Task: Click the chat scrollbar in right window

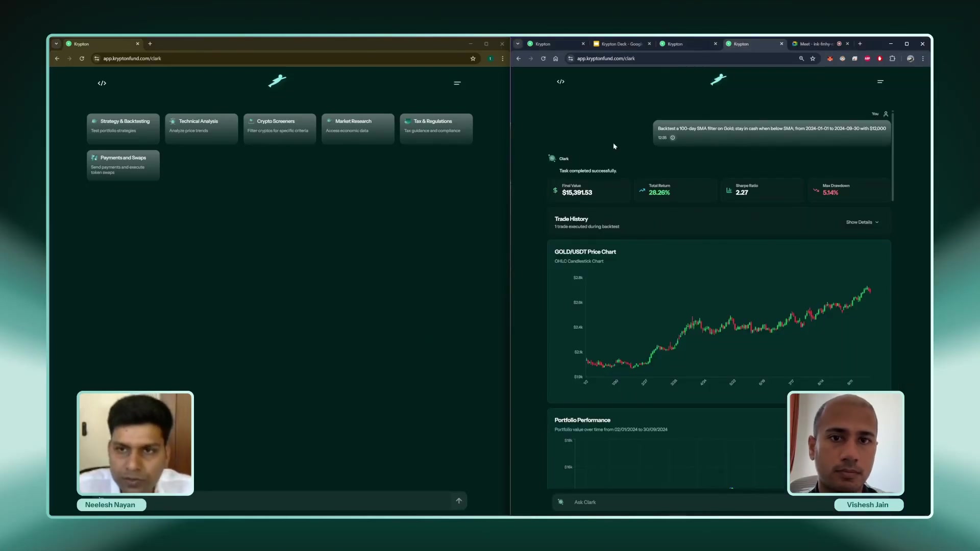Action: pos(893,156)
